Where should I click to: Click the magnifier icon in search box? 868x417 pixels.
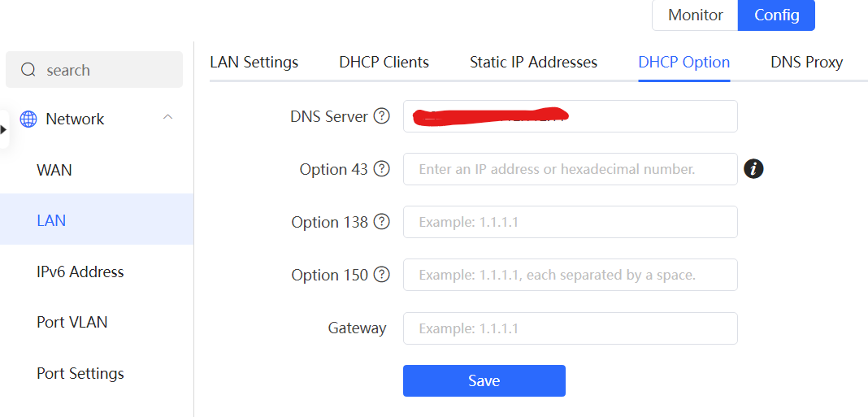pos(28,70)
